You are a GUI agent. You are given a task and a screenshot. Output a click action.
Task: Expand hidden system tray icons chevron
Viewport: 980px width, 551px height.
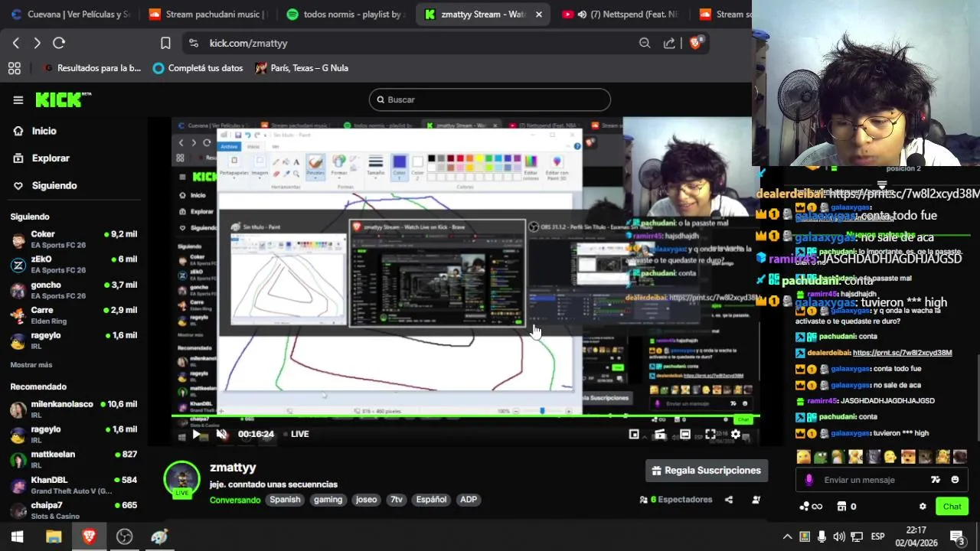click(787, 536)
